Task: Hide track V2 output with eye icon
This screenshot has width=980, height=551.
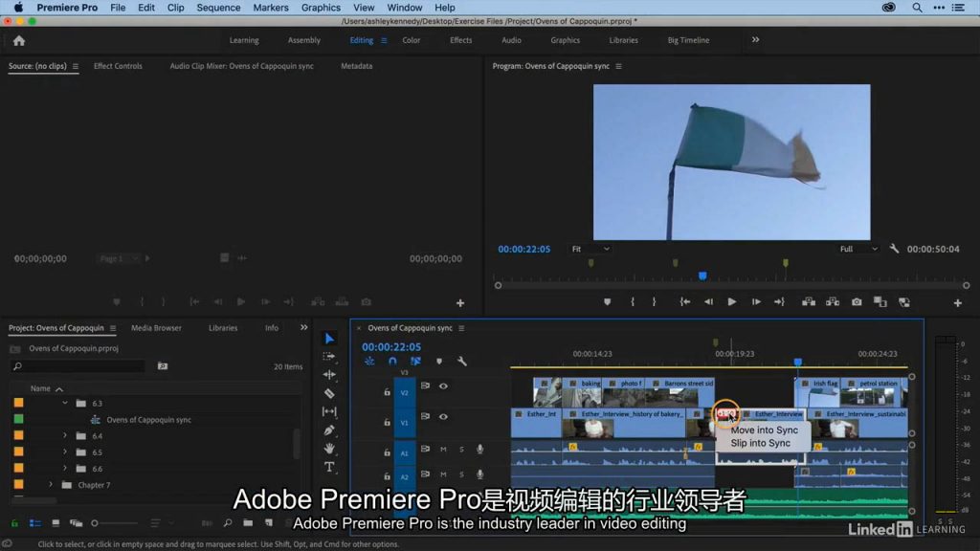Action: pos(443,386)
